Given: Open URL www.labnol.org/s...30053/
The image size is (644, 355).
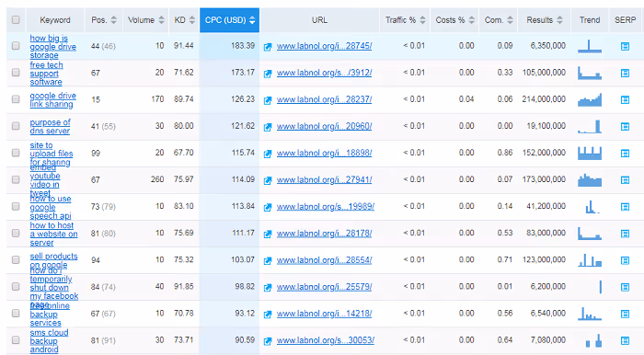Looking at the screenshot, I should pos(326,340).
